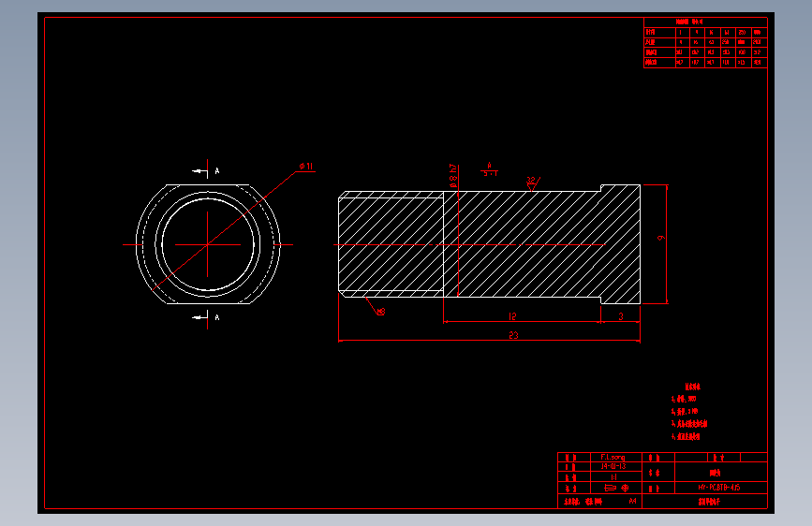Click the flange width dimension 3
812x526 pixels.
[x=621, y=316]
